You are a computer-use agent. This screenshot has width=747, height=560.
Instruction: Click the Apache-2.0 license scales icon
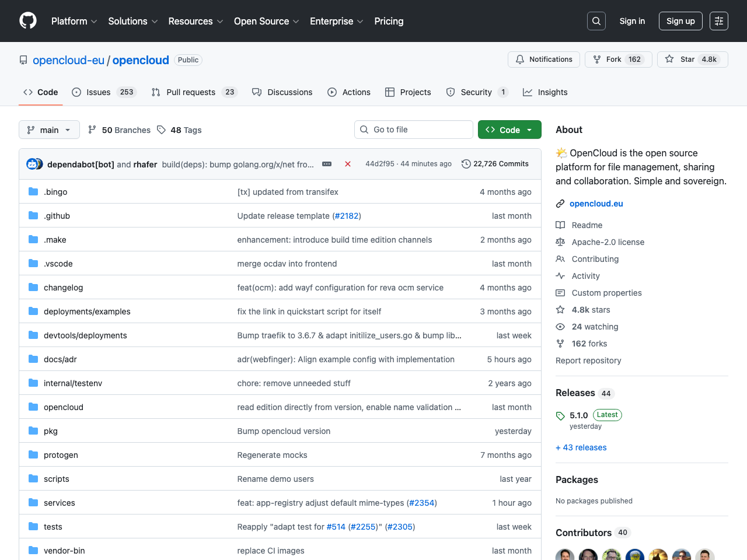click(x=560, y=242)
